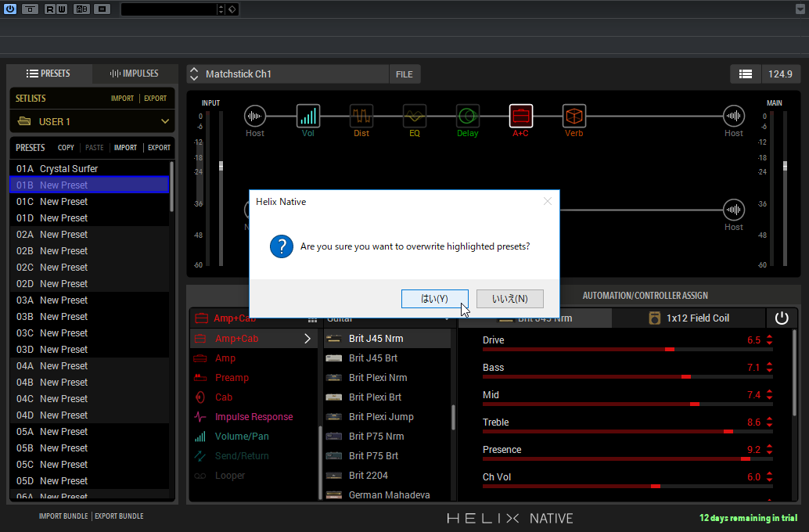This screenshot has height=532, width=809.
Task: Click the Brit J45 Brt amp icon
Action: pyautogui.click(x=334, y=358)
